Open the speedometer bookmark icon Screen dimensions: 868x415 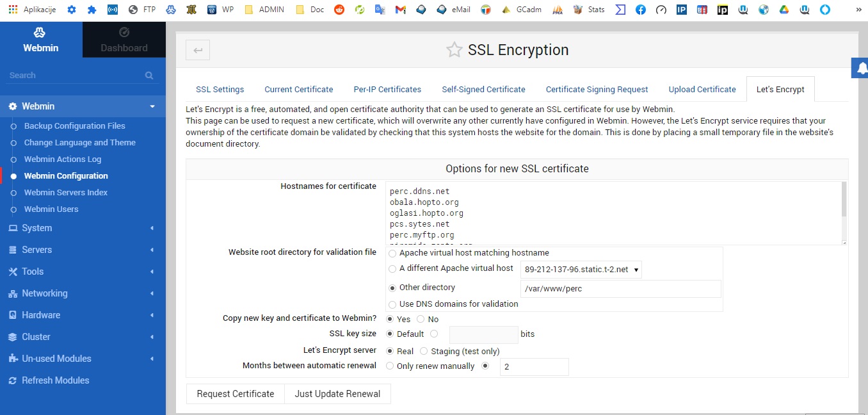pos(661,10)
